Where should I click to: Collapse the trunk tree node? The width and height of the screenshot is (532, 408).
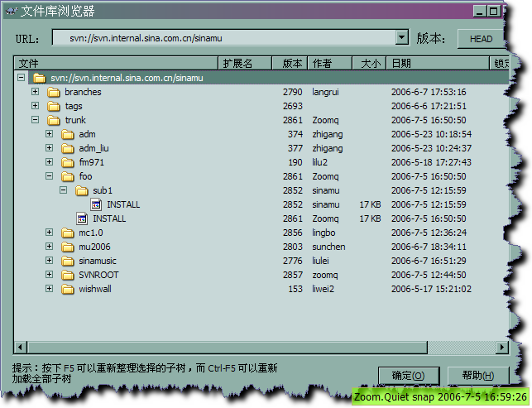35,120
